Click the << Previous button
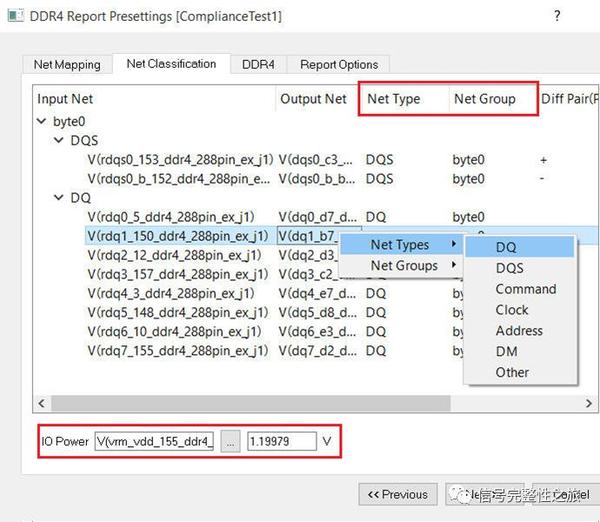The width and height of the screenshot is (600, 522). (398, 494)
